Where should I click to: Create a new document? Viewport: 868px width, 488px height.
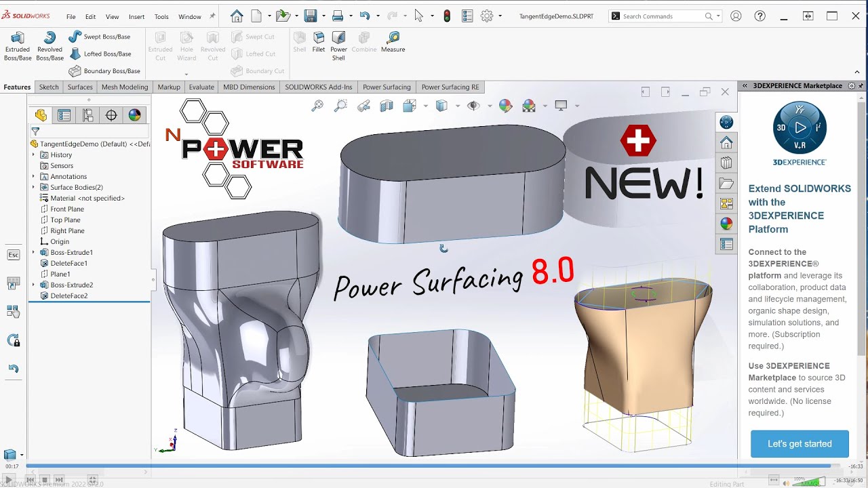tap(256, 16)
